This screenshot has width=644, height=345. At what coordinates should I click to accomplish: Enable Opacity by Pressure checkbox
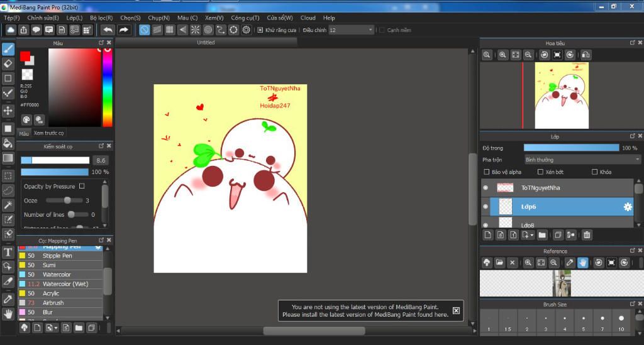tap(82, 186)
